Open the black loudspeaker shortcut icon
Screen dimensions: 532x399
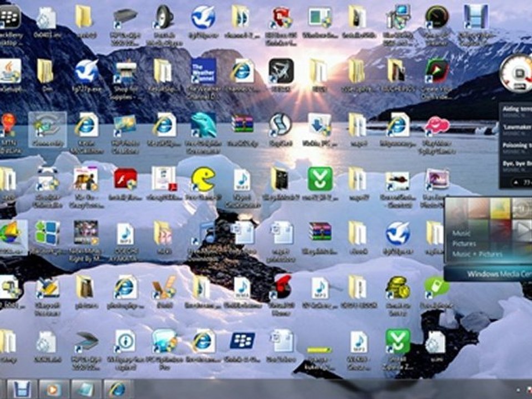coord(164,17)
